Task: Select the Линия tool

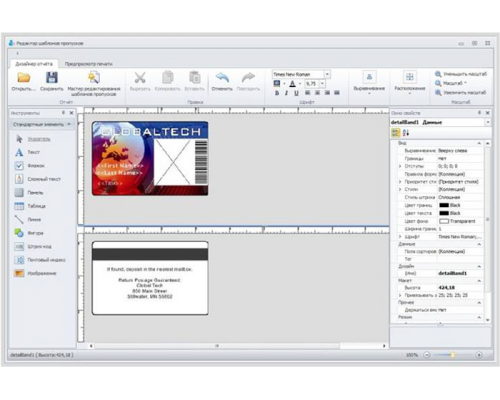Action: click(28, 219)
